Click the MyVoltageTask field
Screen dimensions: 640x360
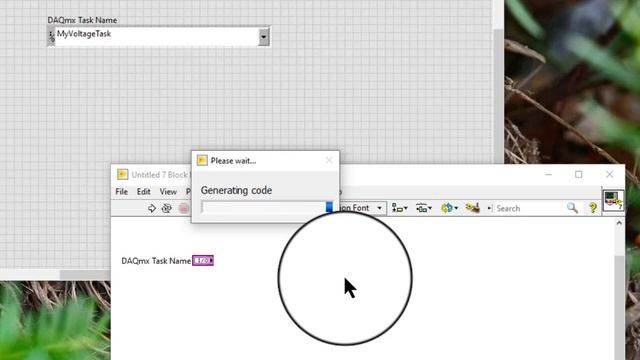pos(157,37)
